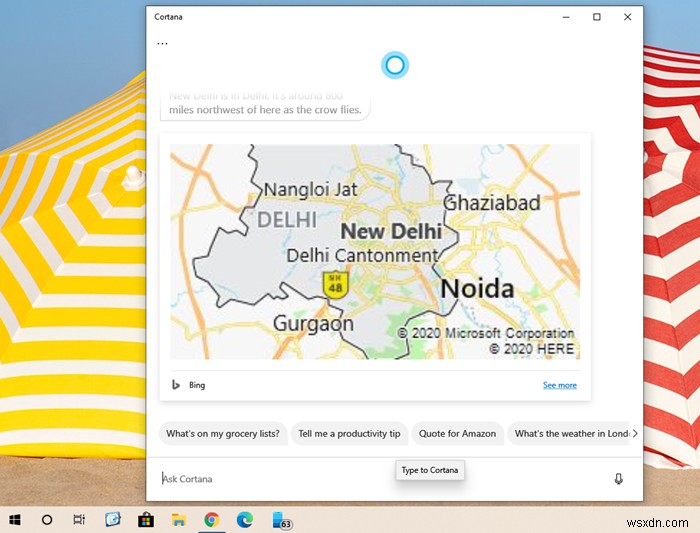
Task: Select "Tell me a productivity tip" suggestion
Action: tap(349, 433)
